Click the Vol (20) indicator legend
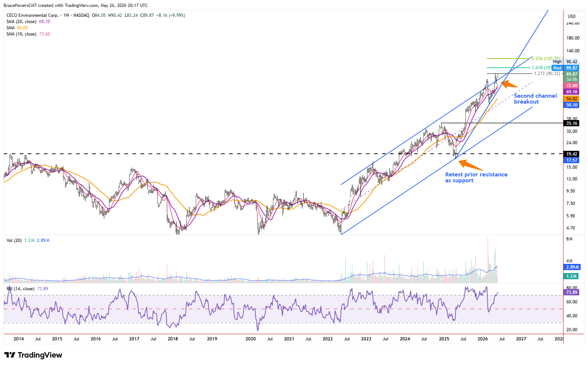 28,240
